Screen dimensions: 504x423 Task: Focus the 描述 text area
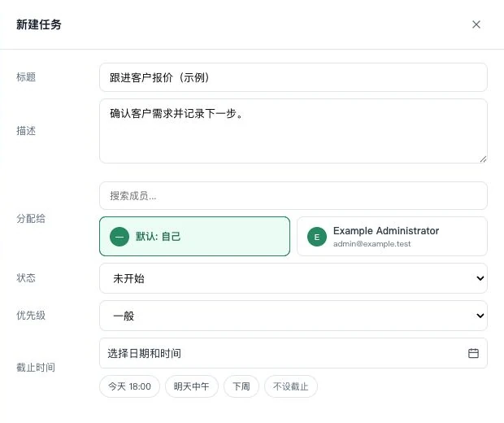coord(293,131)
